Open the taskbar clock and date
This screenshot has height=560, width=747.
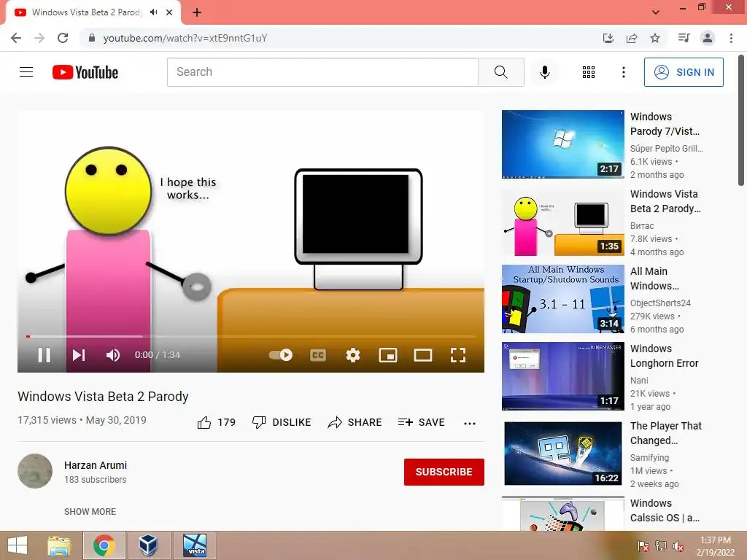(715, 546)
